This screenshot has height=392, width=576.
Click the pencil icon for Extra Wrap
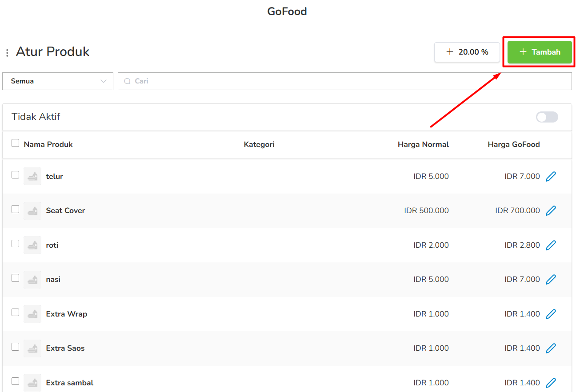pos(551,314)
